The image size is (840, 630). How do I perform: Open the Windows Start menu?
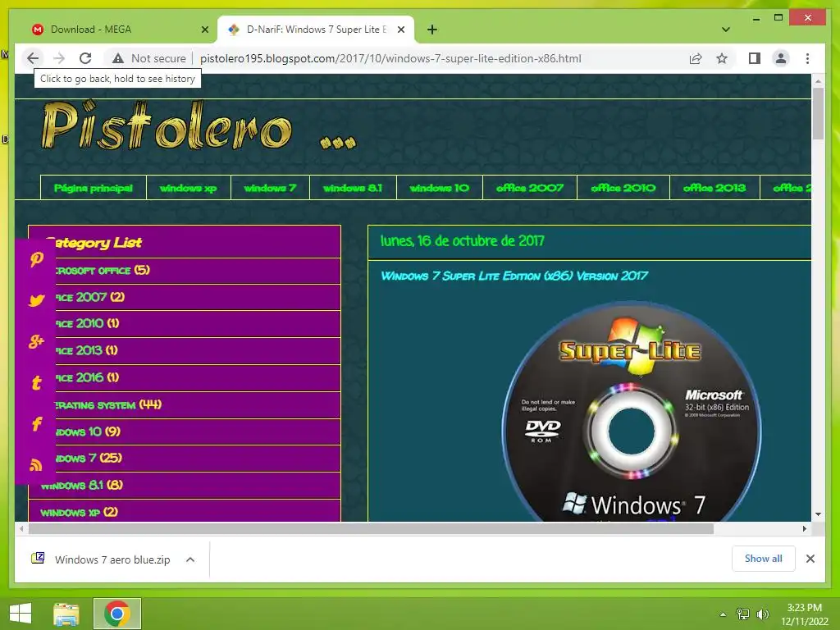click(x=21, y=614)
